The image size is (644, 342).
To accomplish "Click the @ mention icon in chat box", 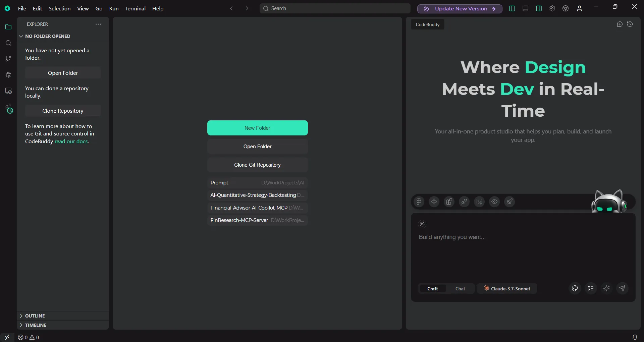I will click(x=422, y=224).
